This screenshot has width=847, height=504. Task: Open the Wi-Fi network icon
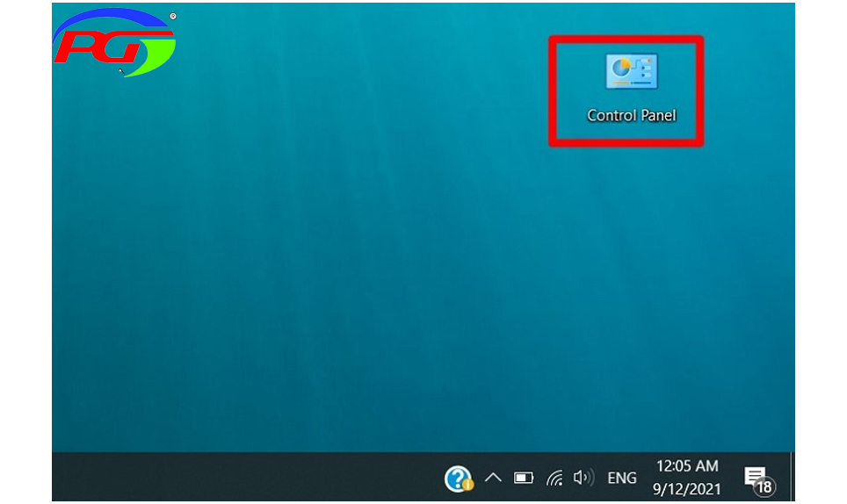click(x=554, y=478)
